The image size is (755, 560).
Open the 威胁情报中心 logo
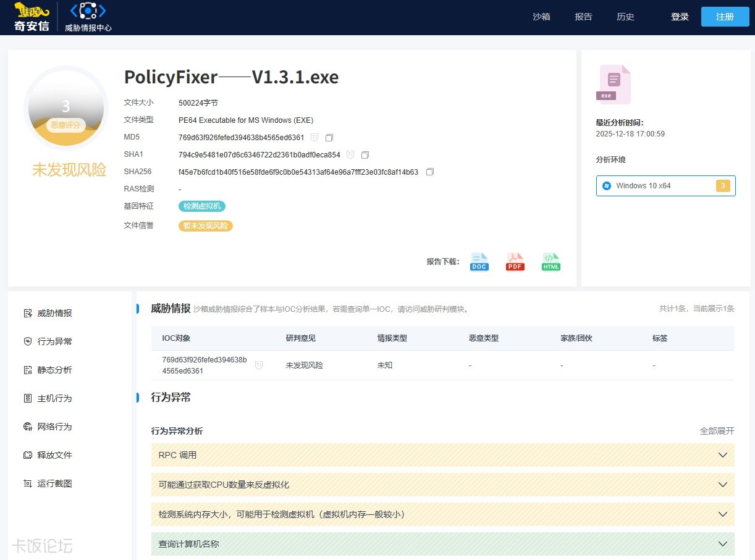tap(87, 17)
